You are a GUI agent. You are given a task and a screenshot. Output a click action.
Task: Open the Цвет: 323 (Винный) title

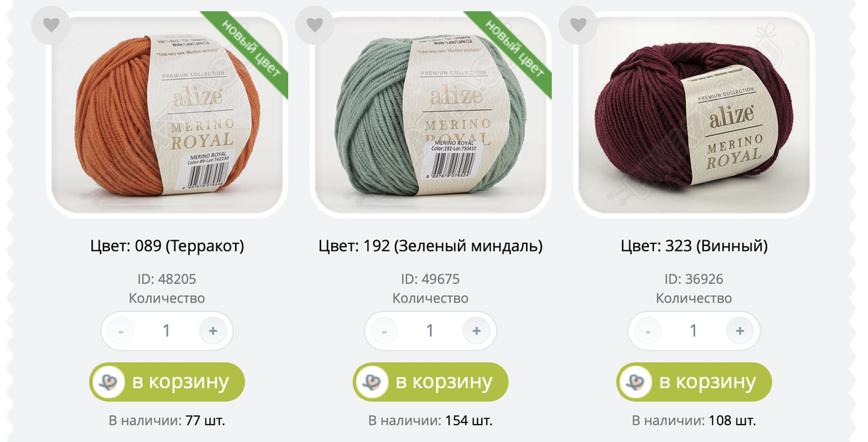[x=694, y=247]
